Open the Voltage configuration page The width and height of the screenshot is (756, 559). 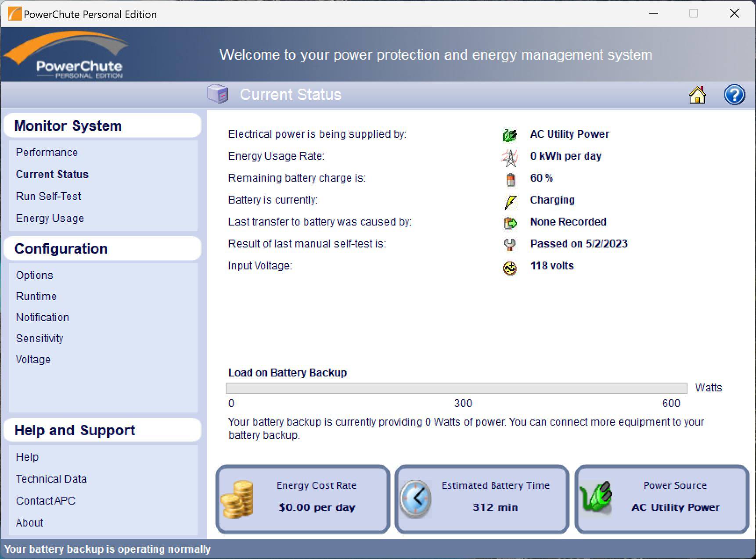click(33, 359)
